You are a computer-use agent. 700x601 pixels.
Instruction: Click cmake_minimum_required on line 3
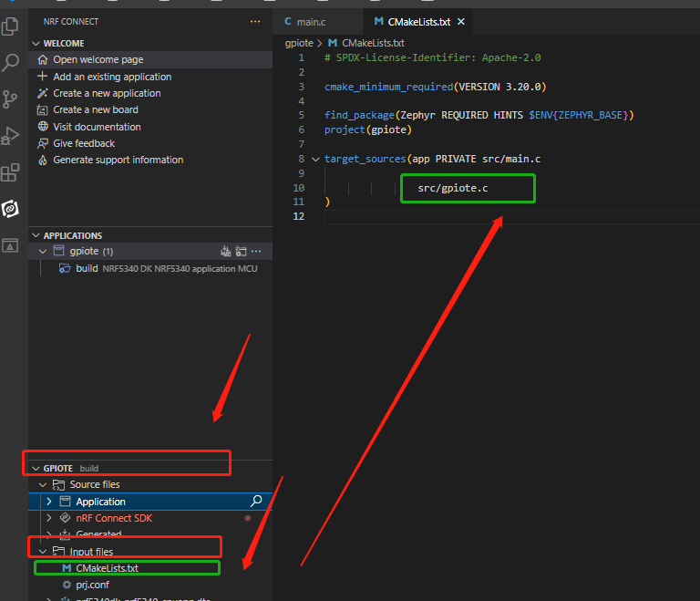pos(389,87)
